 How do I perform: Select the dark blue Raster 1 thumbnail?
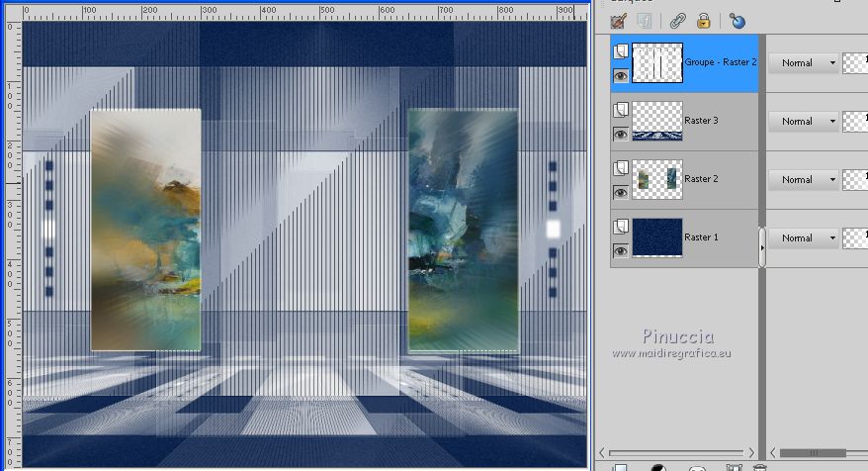657,237
